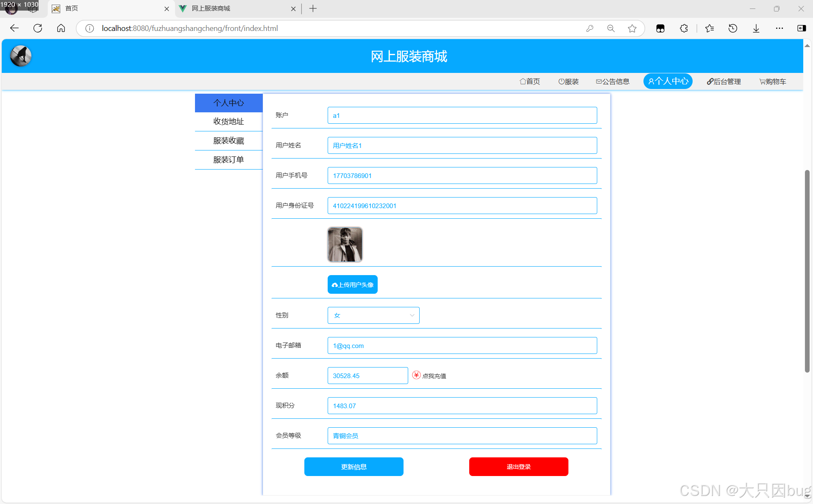Add this page to favorites star

[632, 28]
